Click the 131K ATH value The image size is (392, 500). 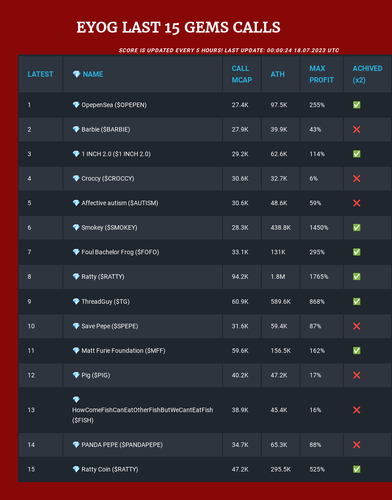[278, 252]
